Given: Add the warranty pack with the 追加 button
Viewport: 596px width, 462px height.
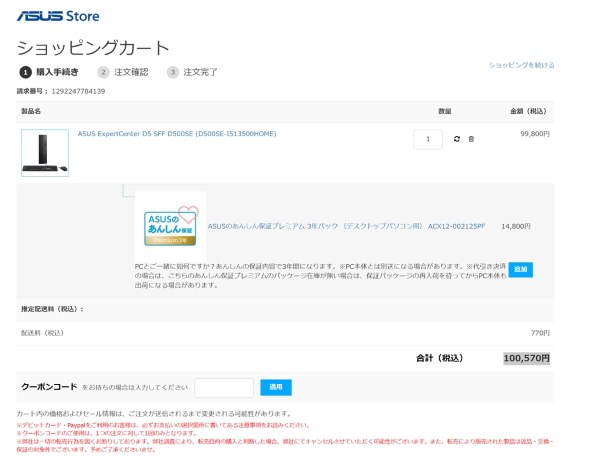Looking at the screenshot, I should [x=520, y=269].
